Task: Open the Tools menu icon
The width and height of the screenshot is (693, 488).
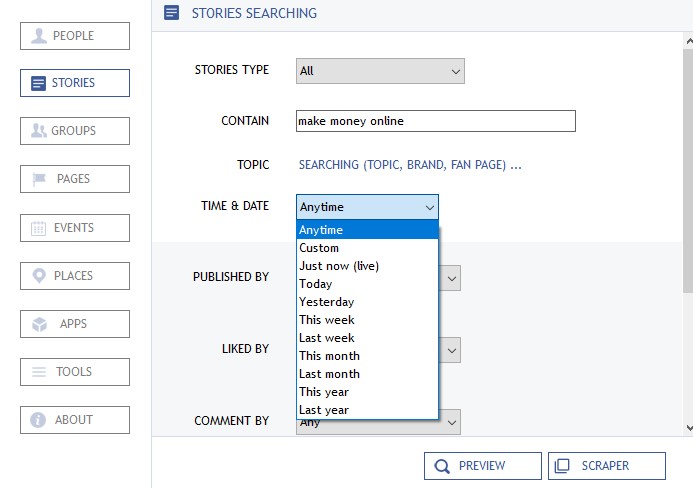Action: (x=39, y=372)
